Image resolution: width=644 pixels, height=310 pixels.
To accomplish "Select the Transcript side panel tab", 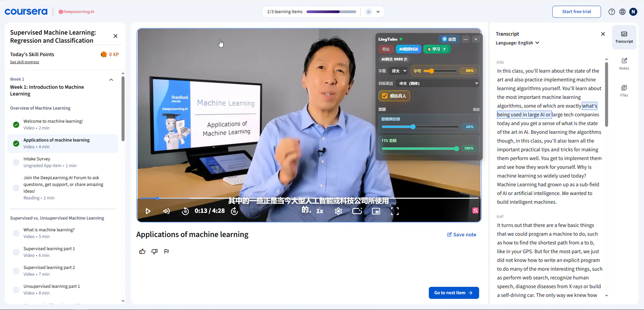I will point(624,37).
